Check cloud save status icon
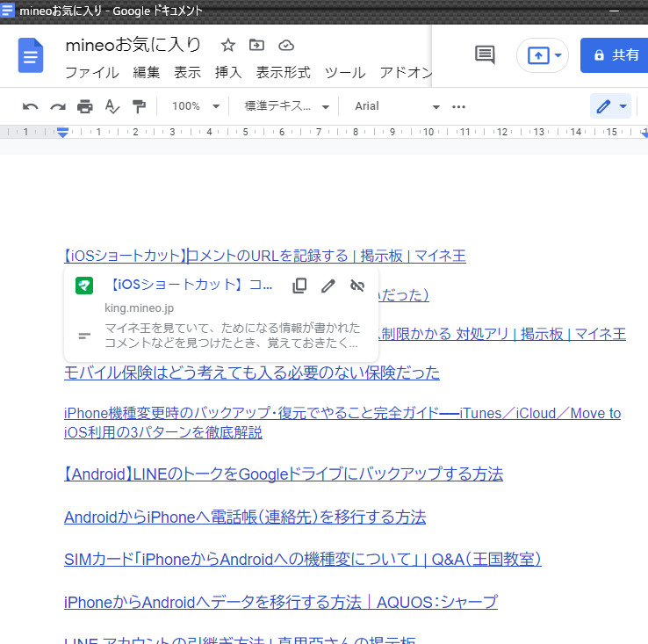648x644 pixels. click(x=285, y=46)
